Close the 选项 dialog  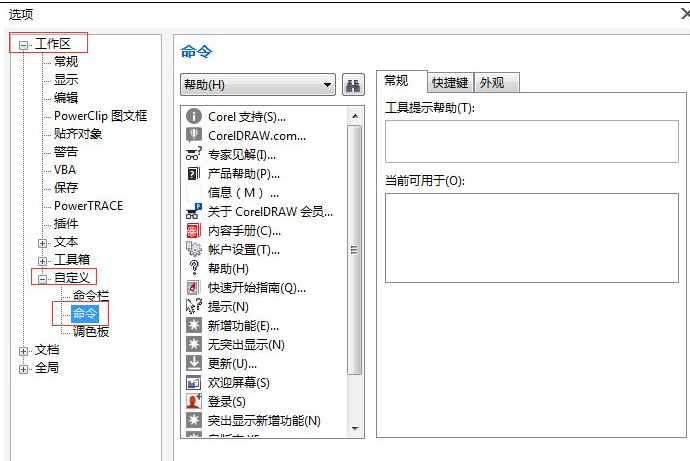tap(685, 14)
